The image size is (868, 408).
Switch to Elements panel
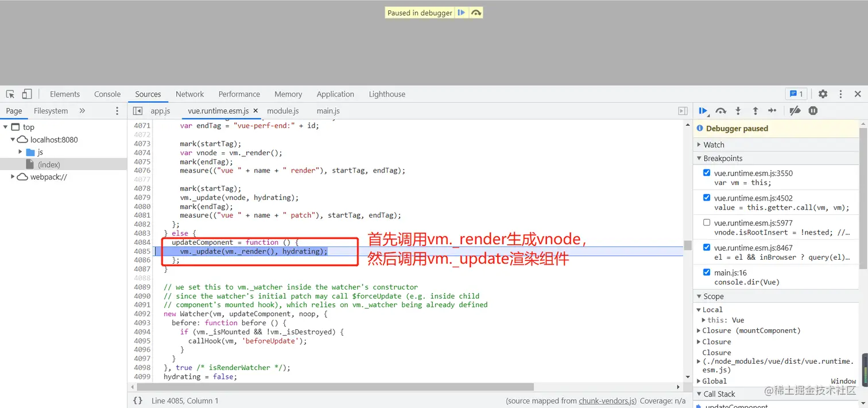pyautogui.click(x=65, y=94)
